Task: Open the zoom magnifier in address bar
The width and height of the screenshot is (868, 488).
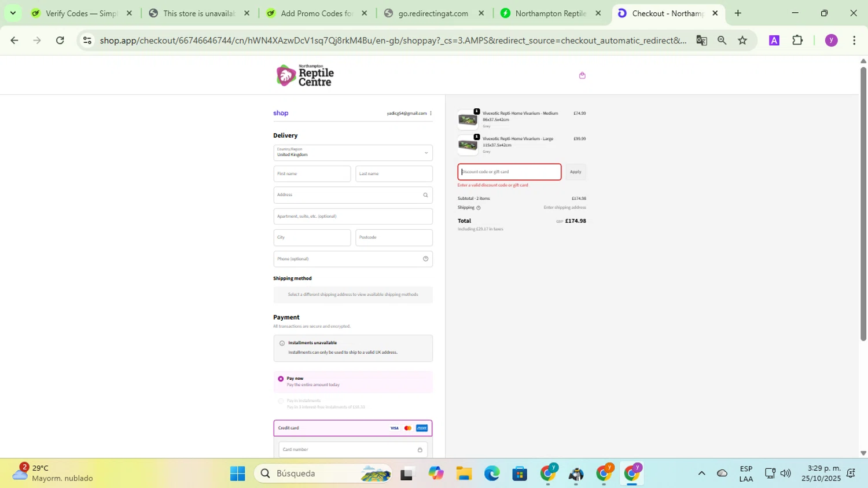Action: [722, 41]
